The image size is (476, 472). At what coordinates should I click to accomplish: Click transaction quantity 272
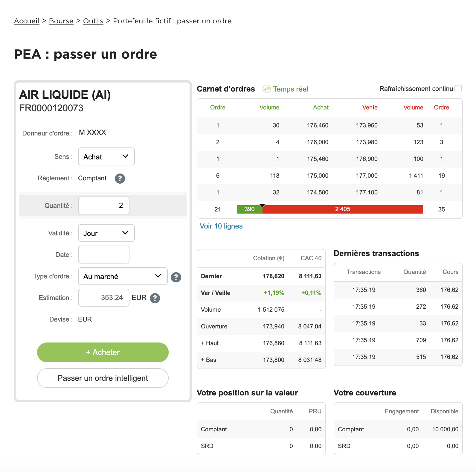coord(421,307)
